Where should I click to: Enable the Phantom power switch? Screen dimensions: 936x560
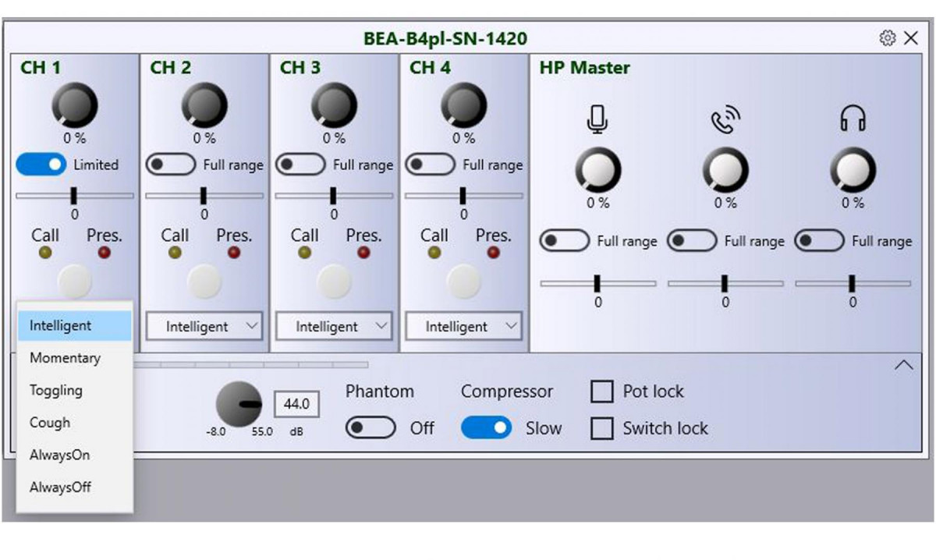click(370, 428)
